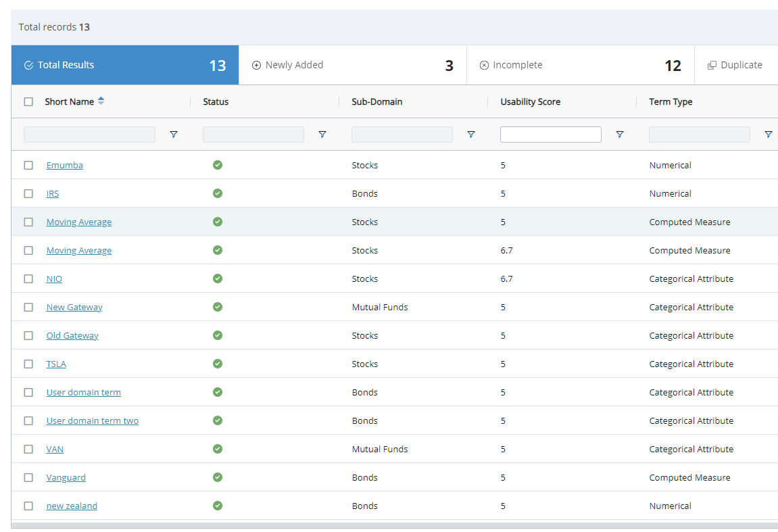Click the green status icon for IRS
The width and height of the screenshot is (778, 532).
point(218,193)
